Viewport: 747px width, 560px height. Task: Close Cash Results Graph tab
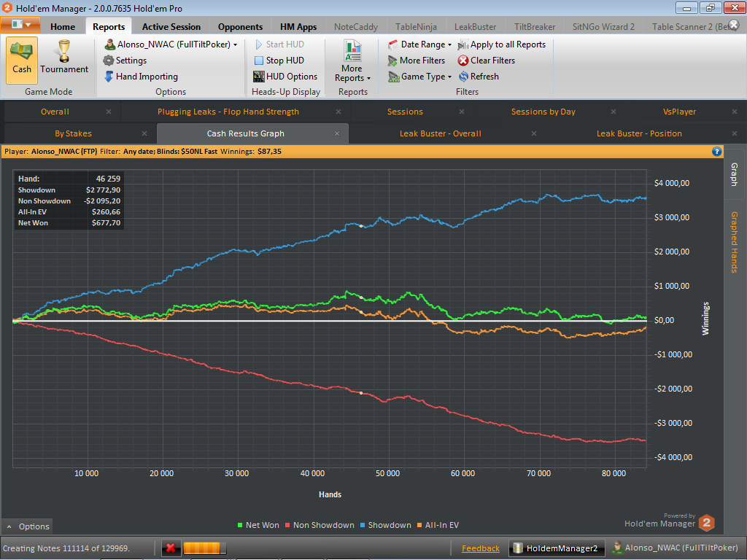(x=337, y=134)
